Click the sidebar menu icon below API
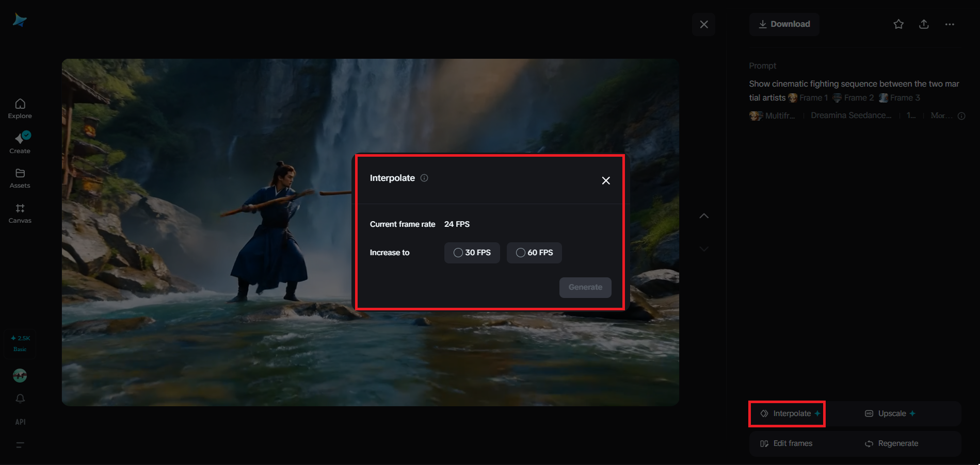 coord(20,445)
